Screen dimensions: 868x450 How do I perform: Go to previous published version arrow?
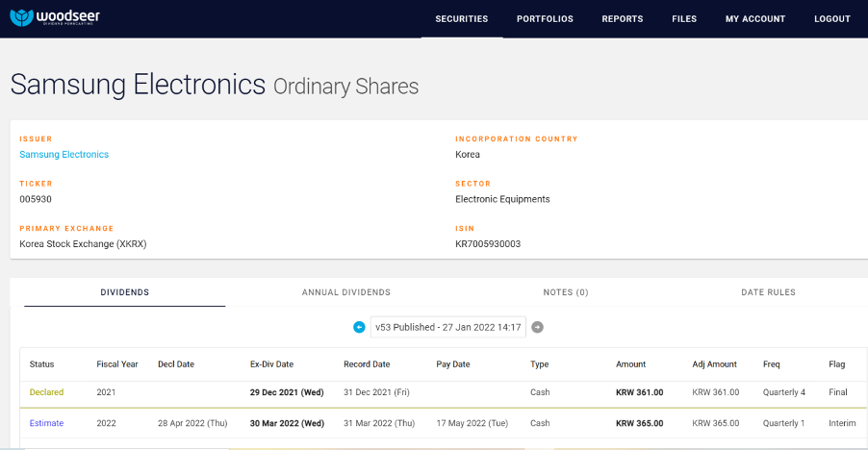(x=359, y=327)
